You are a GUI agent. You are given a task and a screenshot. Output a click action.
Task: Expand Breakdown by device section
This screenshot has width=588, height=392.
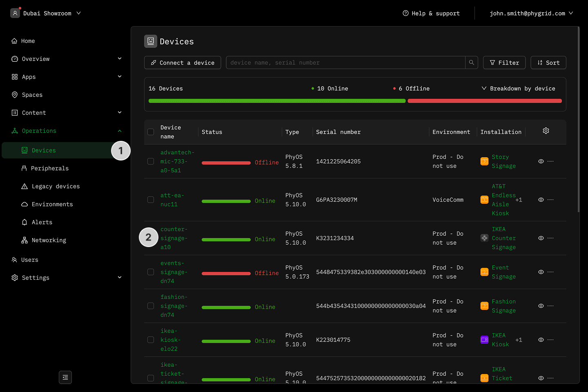[x=518, y=89]
